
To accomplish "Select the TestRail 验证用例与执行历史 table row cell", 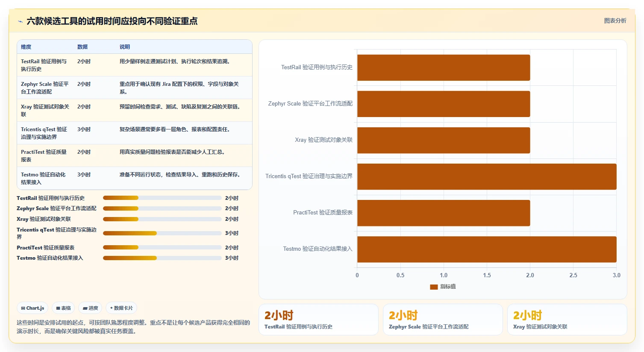I will 45,65.
